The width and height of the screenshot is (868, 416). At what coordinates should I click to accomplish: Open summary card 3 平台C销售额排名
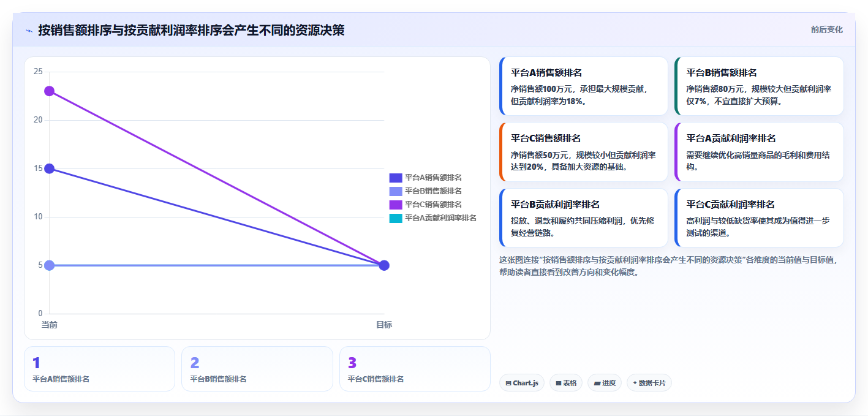coord(415,369)
